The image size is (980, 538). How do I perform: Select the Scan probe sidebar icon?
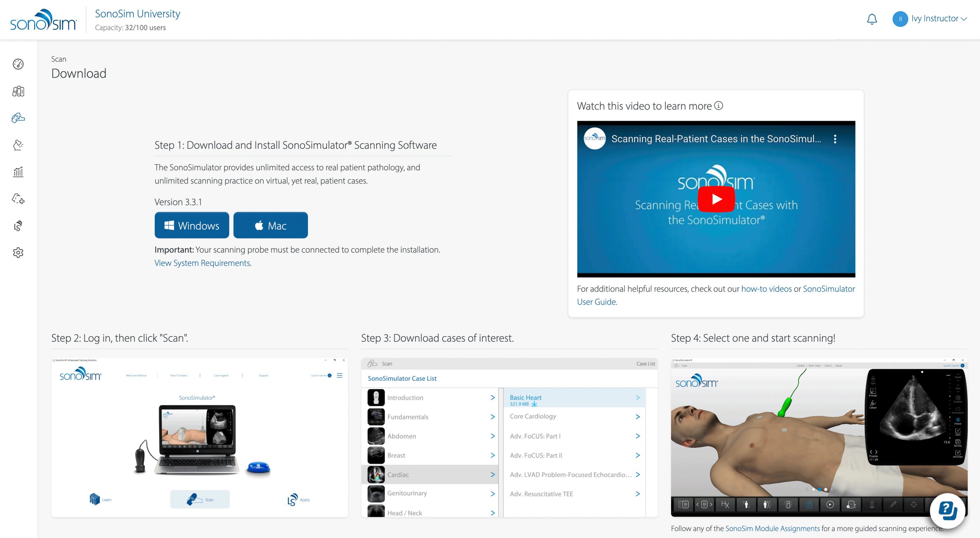pos(18,118)
